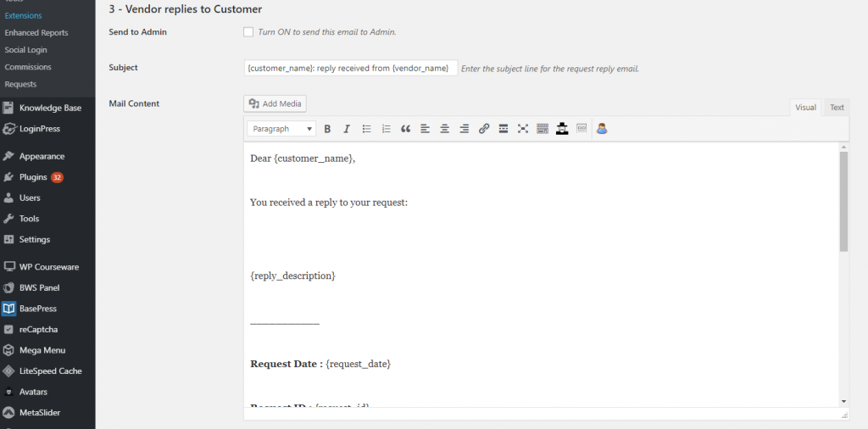Open Commissions in sidebar

click(x=28, y=67)
